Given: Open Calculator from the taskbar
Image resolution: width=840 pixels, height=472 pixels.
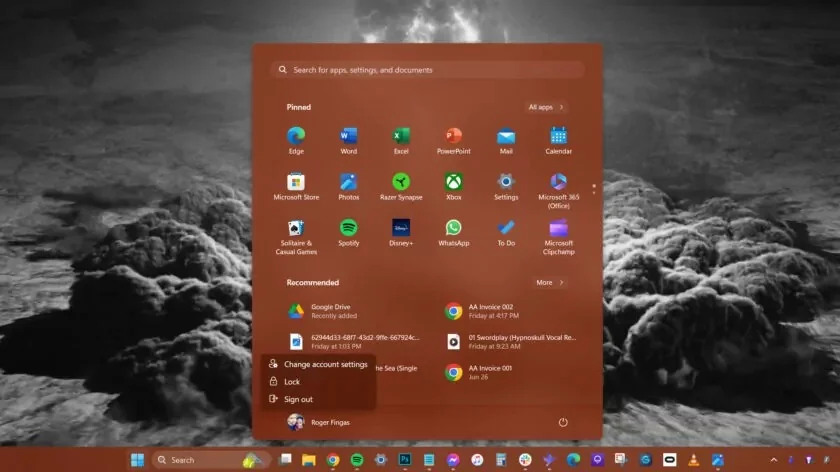Looking at the screenshot, I should point(501,460).
